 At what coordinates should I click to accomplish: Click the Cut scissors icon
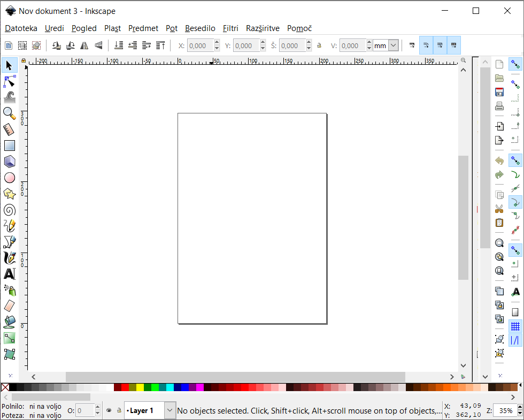click(x=499, y=209)
